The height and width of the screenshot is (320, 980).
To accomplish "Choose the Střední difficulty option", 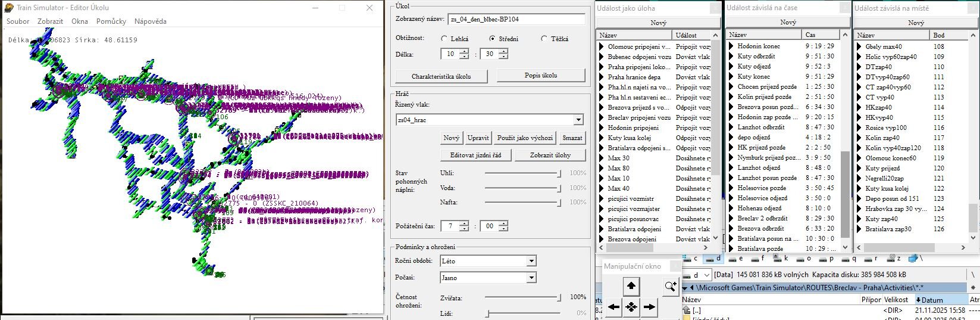I will 492,39.
